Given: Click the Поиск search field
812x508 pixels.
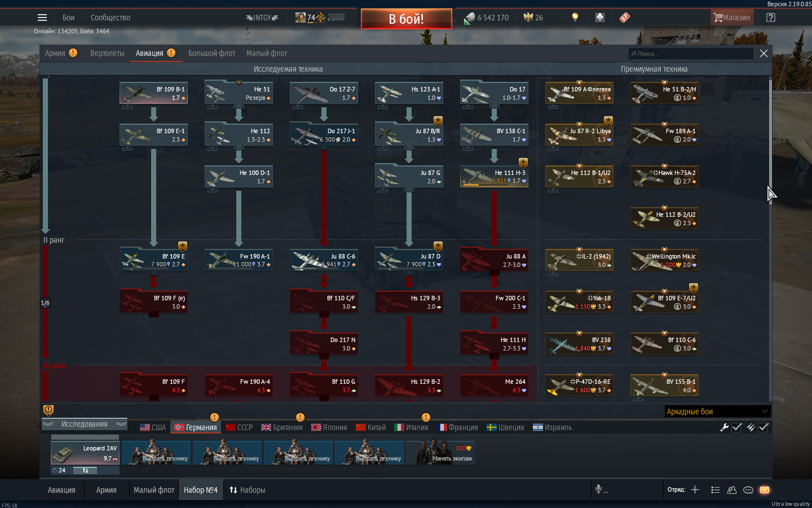Looking at the screenshot, I should click(691, 54).
